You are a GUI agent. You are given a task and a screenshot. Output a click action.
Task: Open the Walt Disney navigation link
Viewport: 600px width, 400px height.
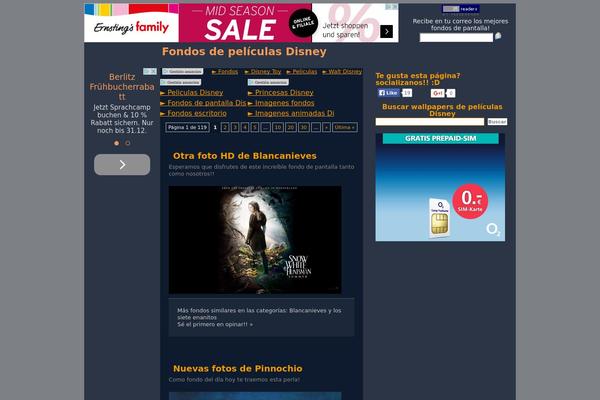point(342,72)
